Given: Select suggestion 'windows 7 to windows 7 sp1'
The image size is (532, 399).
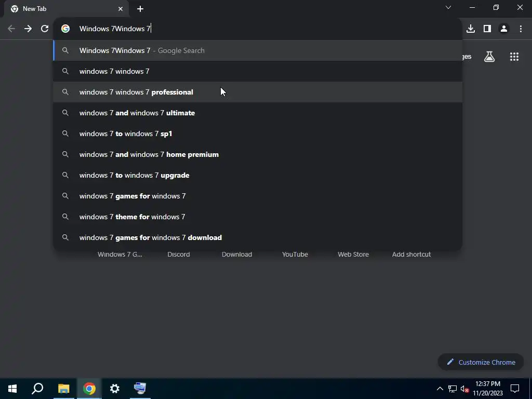Looking at the screenshot, I should click(x=258, y=134).
